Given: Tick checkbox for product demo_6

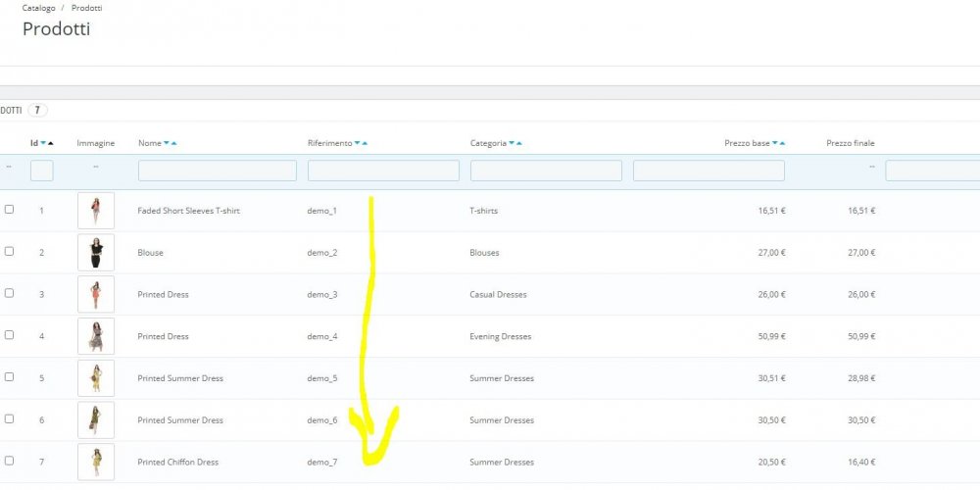Looking at the screenshot, I should [x=9, y=418].
